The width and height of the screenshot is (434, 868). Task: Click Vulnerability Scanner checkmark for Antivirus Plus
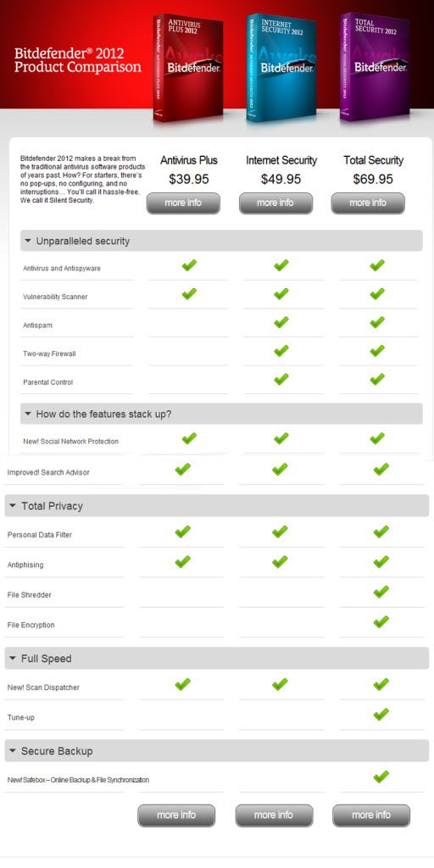(189, 294)
